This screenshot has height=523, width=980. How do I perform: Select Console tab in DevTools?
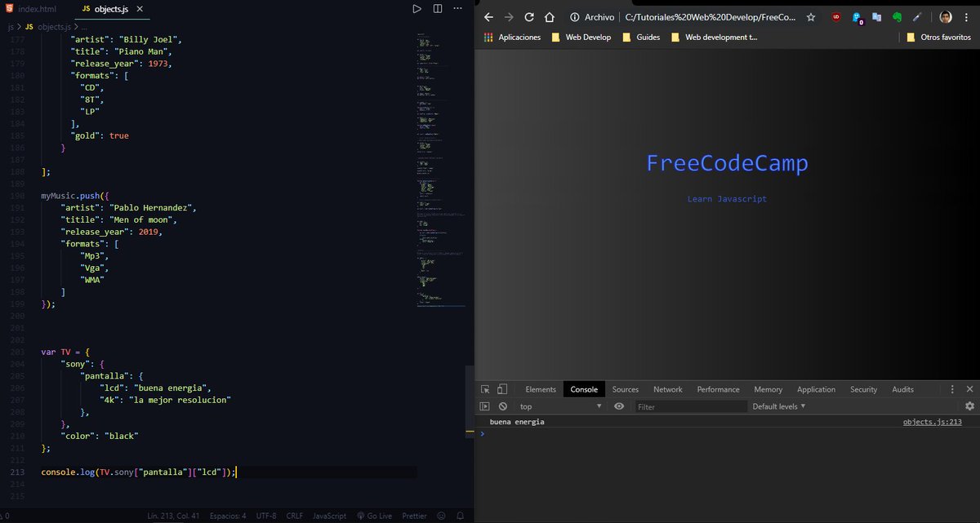[584, 389]
